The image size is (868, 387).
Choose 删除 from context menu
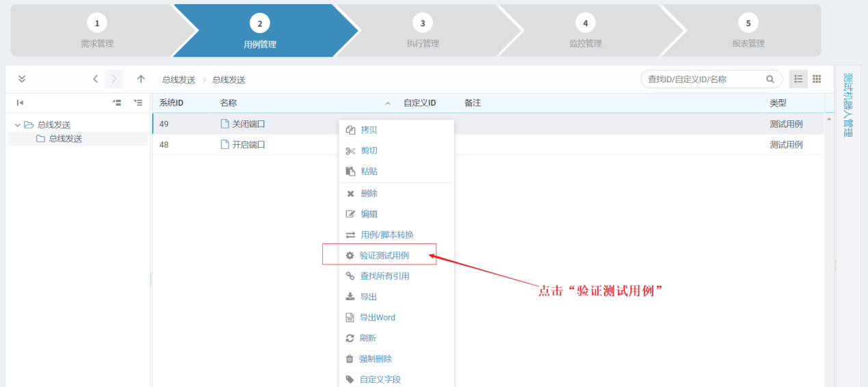pos(397,193)
